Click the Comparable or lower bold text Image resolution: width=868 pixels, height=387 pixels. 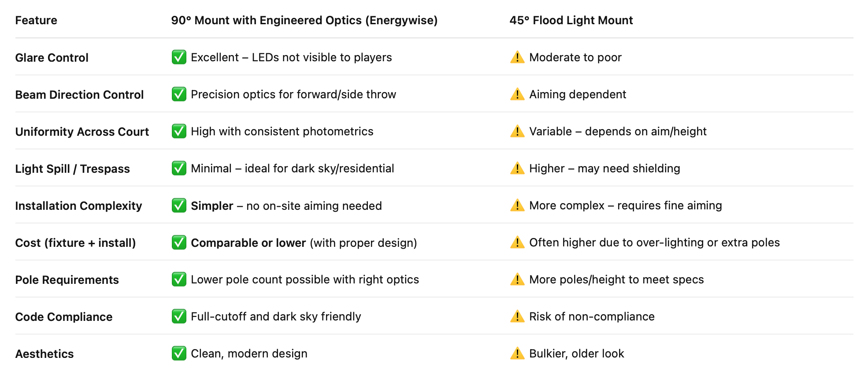(x=248, y=243)
